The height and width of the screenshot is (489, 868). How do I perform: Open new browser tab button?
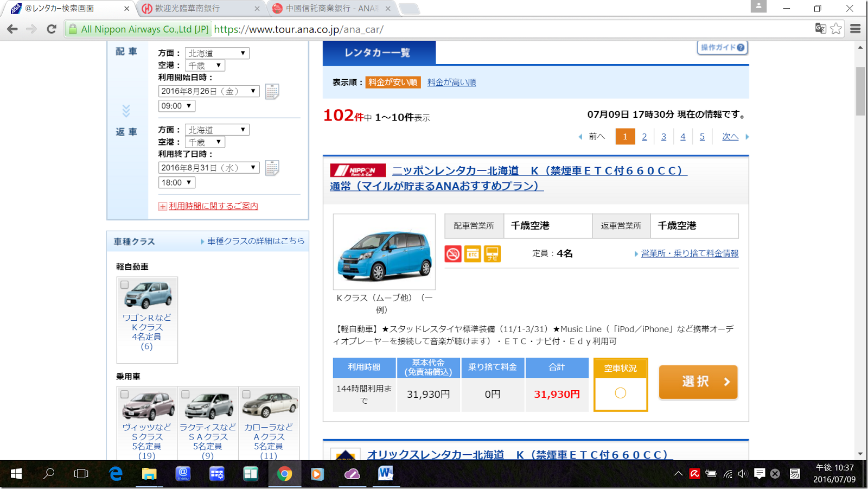409,9
